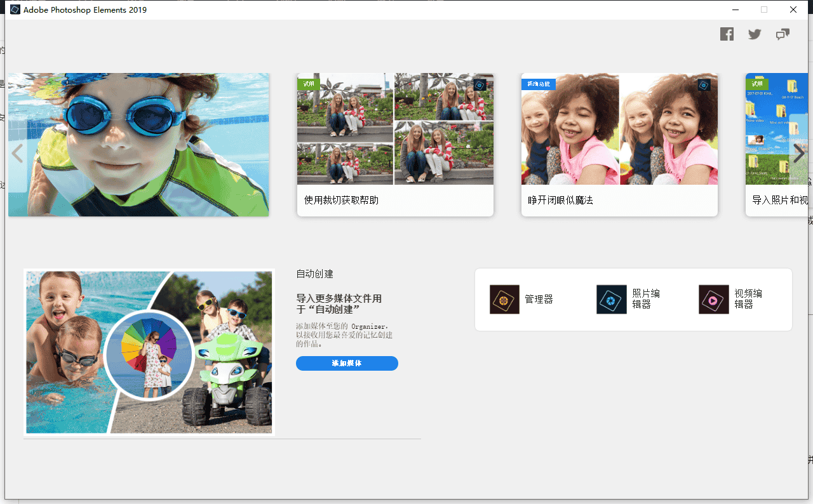Click the Twitter icon
This screenshot has height=504, width=813.
pos(755,34)
